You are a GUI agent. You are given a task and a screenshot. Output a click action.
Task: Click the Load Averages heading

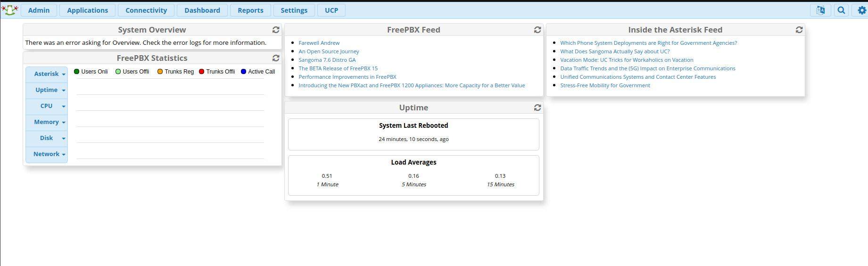point(413,162)
